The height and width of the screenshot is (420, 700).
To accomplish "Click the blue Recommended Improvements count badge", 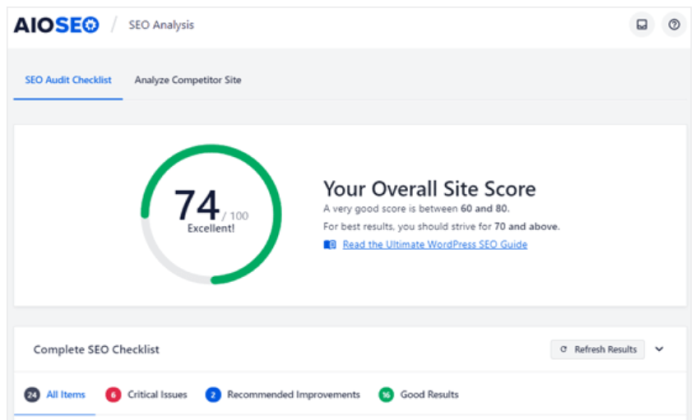I will tap(213, 395).
